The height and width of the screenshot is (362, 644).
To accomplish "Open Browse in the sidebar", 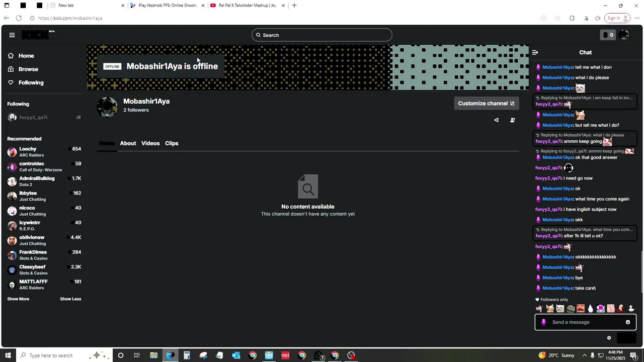I will point(23,69).
